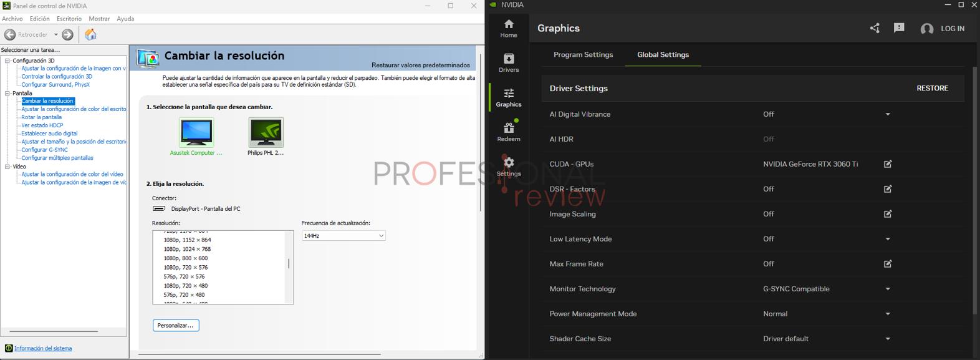Open Graphics section in NVIDIA app sidebar
Viewport: 980px width, 360px height.
point(509,98)
